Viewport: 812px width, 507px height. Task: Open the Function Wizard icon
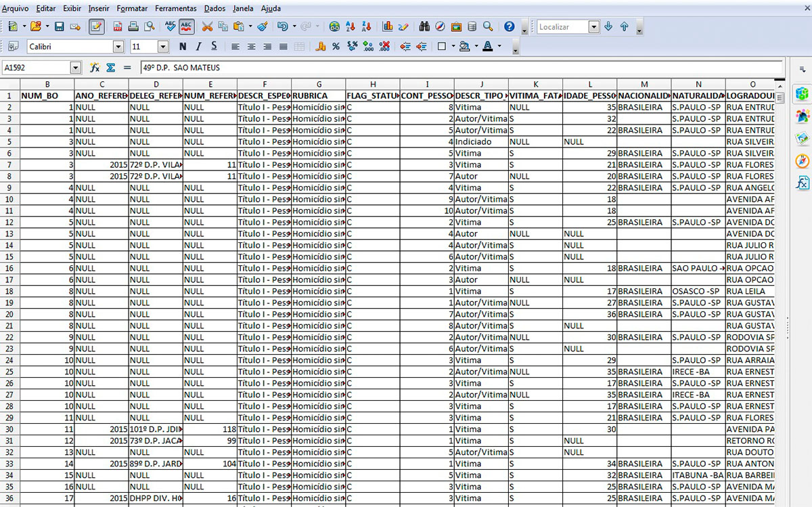tap(95, 68)
